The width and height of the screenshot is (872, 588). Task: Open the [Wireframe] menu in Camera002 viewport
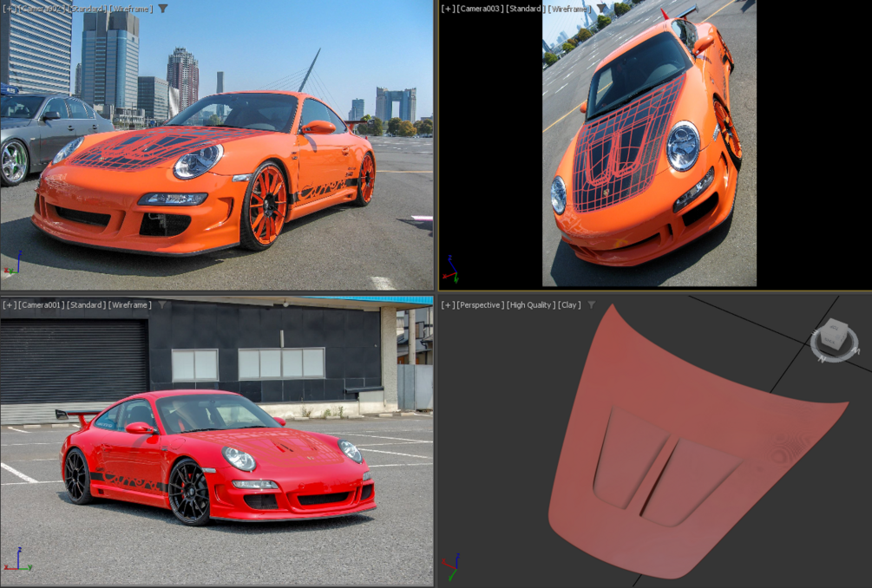click(x=131, y=9)
